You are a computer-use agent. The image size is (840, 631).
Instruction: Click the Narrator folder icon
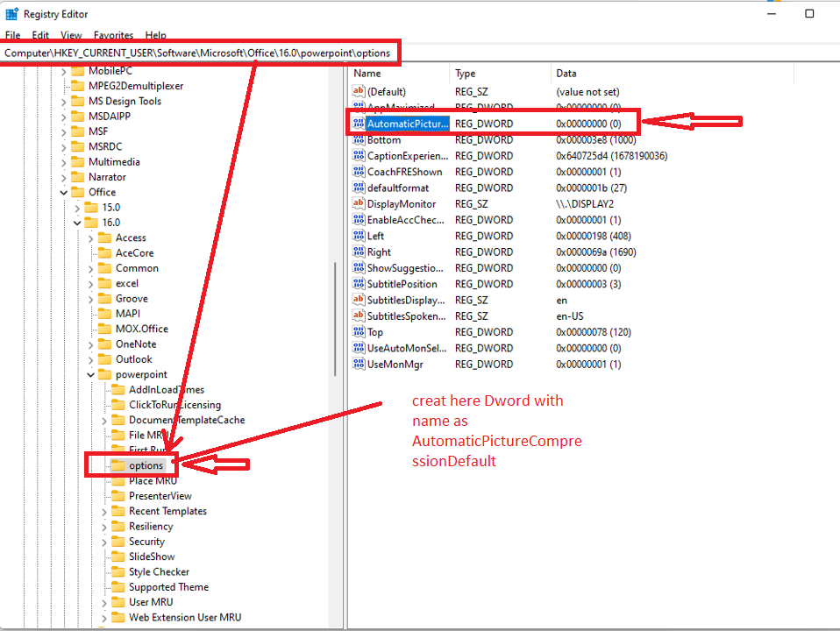click(78, 177)
